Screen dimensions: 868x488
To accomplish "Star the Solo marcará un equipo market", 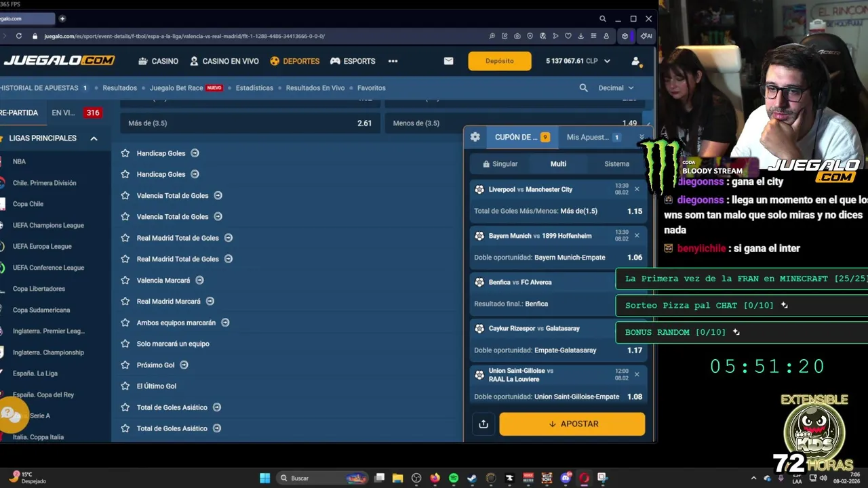I will coord(125,344).
